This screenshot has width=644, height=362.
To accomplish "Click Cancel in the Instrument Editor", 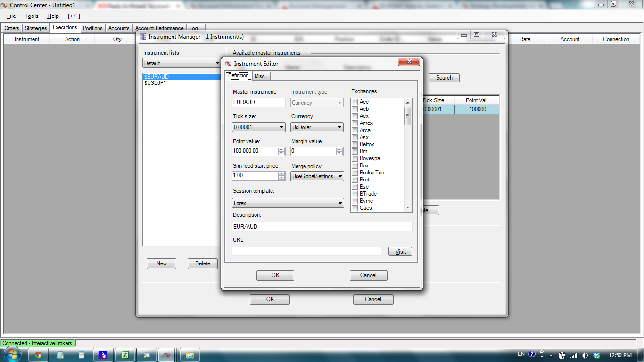I will coord(368,275).
